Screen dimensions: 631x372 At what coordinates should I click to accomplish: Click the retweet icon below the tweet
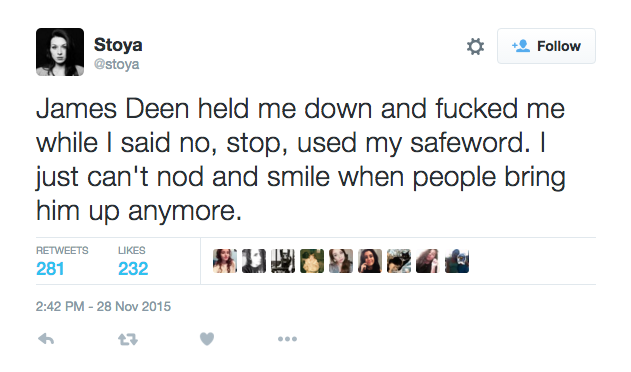point(128,340)
